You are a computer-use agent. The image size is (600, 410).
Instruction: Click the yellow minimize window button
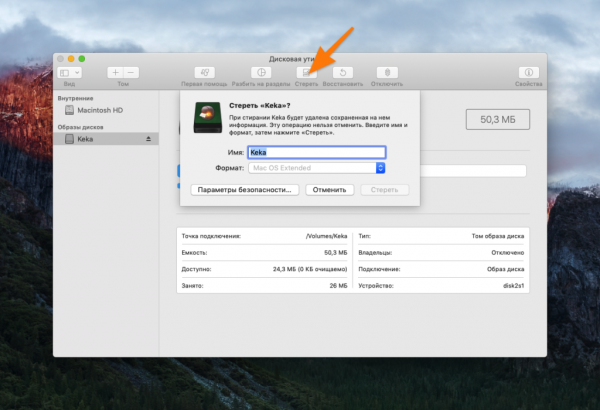click(x=71, y=59)
